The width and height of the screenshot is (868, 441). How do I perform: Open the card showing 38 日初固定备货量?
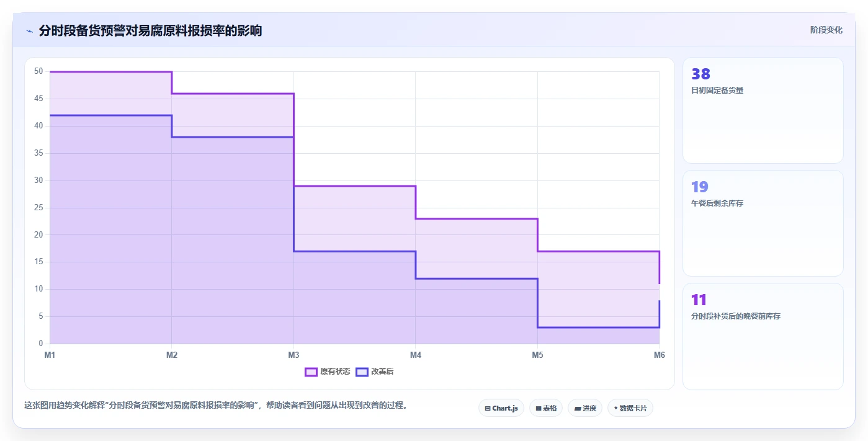click(763, 110)
